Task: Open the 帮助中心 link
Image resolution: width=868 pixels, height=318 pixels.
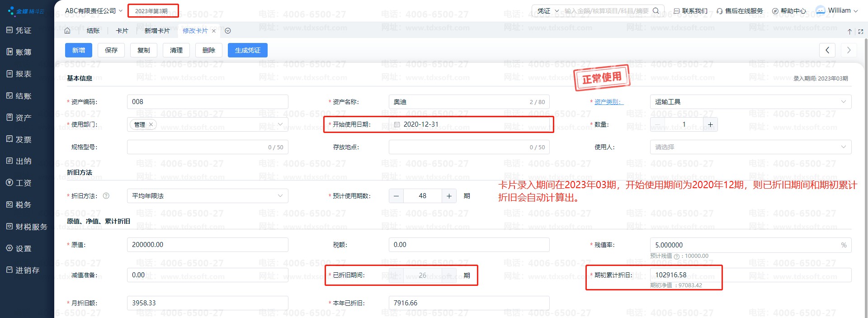Action: tap(789, 11)
